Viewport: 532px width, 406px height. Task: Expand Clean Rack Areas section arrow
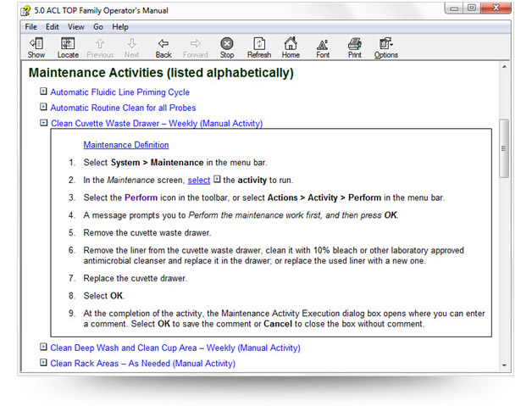(x=43, y=363)
